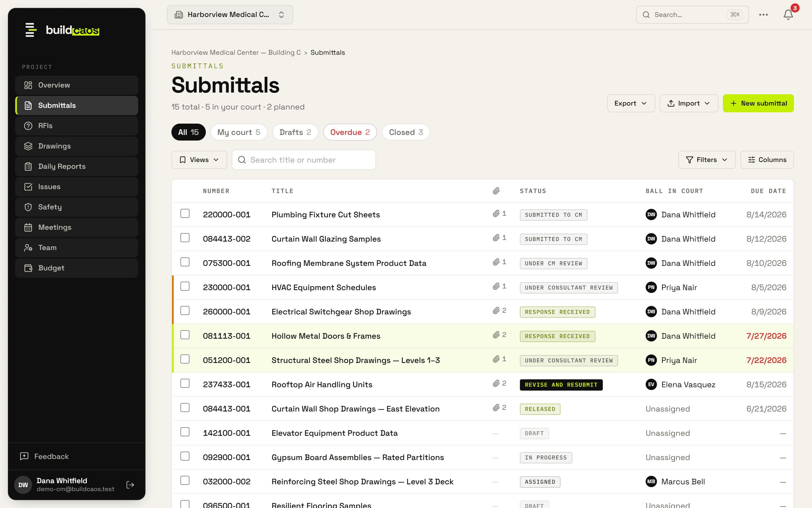
Task: Tick the checkbox for 075300-001 Roofing Membrane
Action: [185, 262]
